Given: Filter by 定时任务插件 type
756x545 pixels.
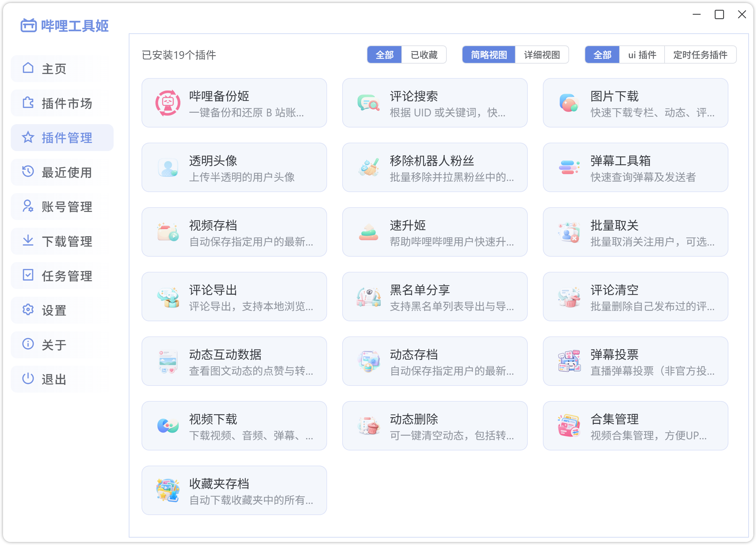Looking at the screenshot, I should [700, 55].
